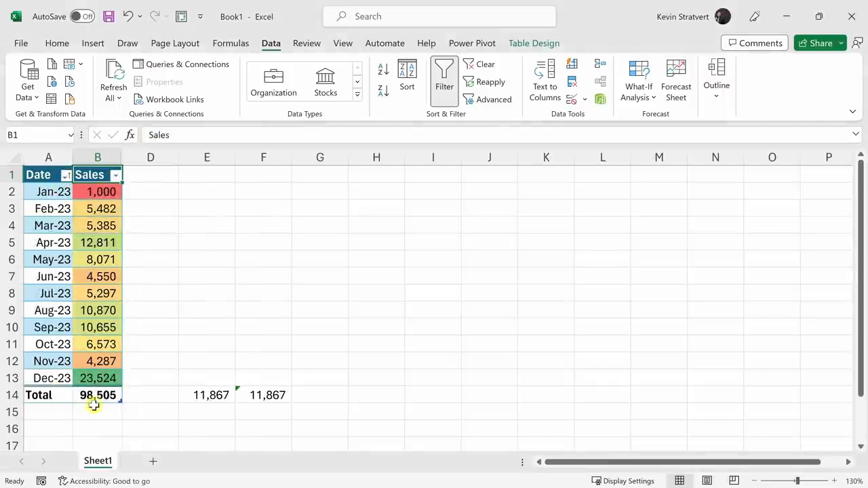Open Recent Sources icon
This screenshot has height=488, width=868.
point(69,82)
